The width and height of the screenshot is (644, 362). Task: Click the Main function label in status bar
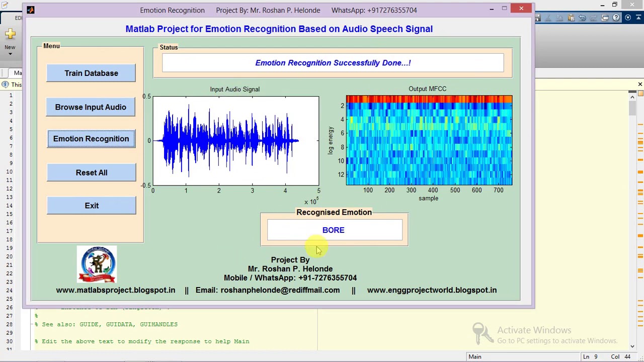(x=474, y=357)
